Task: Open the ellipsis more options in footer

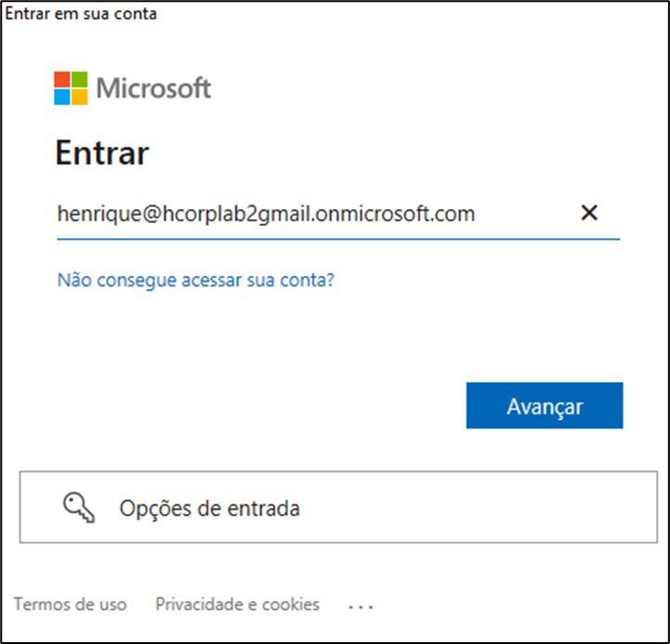Action: [x=360, y=606]
